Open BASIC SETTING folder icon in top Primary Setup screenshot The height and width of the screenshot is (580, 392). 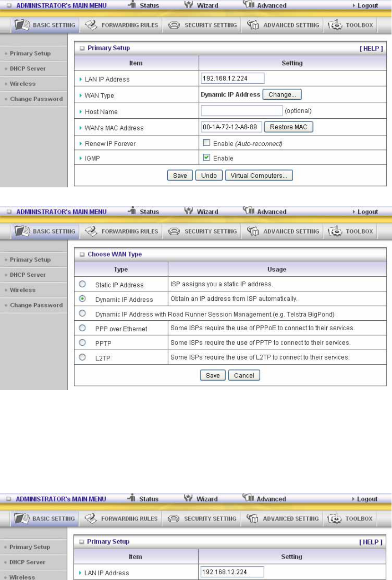(22, 25)
